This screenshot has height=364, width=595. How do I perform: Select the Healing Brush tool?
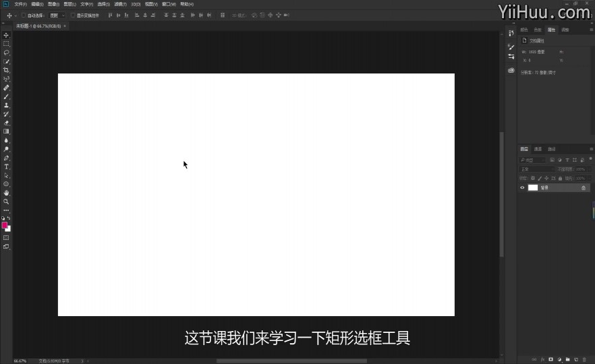point(6,88)
